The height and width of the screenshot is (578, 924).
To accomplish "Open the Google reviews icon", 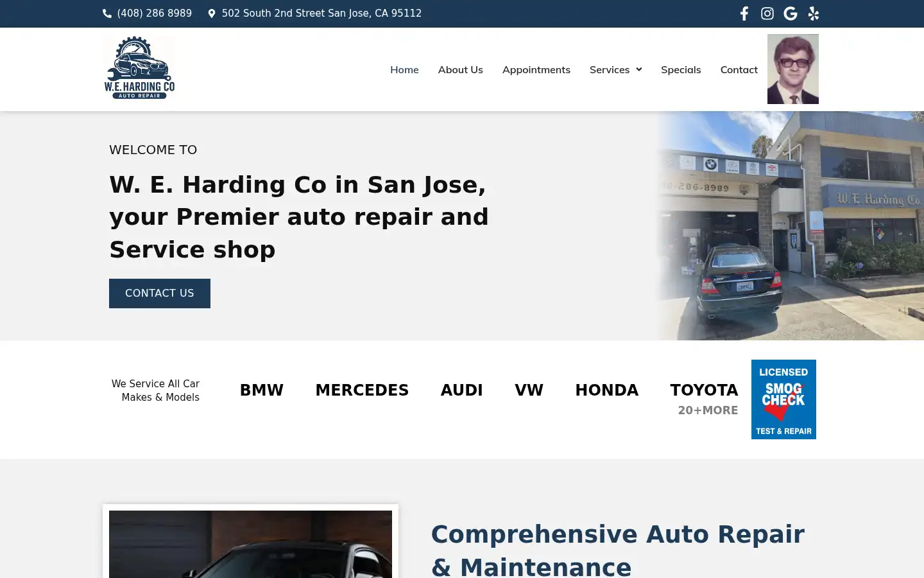I will (x=791, y=13).
